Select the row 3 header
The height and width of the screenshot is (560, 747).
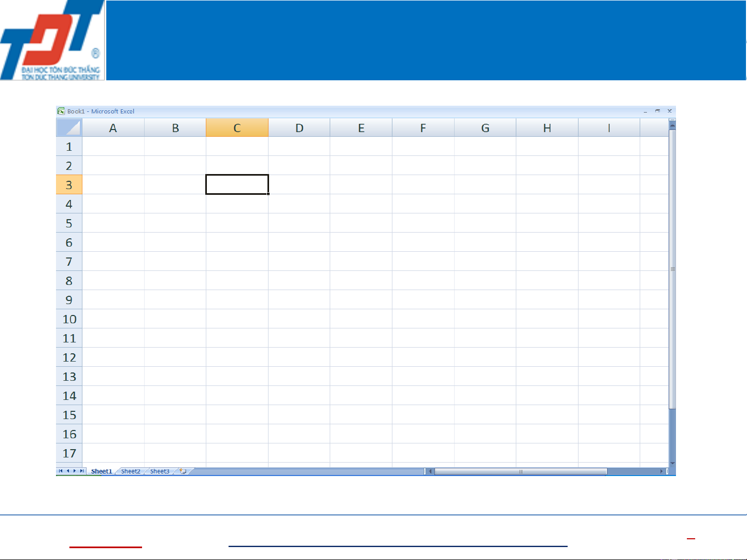coord(69,185)
